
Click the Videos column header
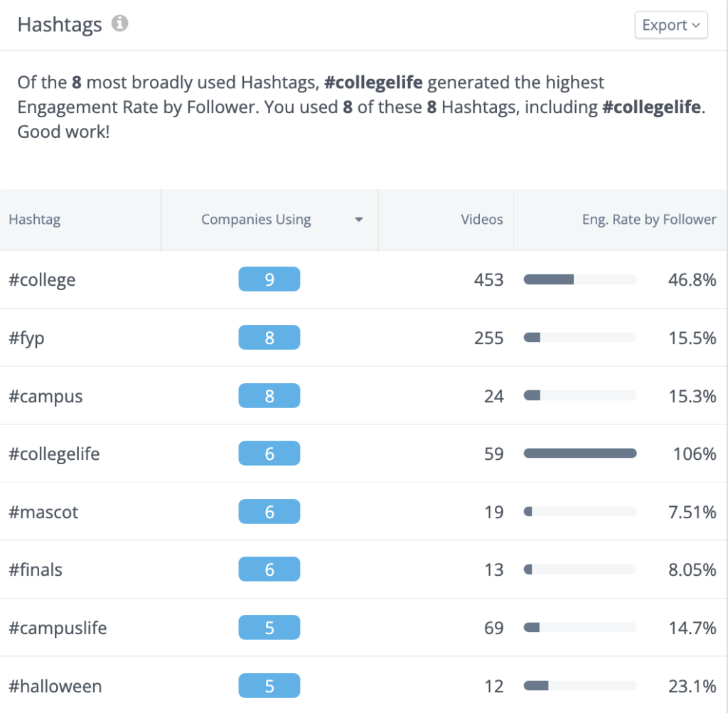(x=481, y=220)
